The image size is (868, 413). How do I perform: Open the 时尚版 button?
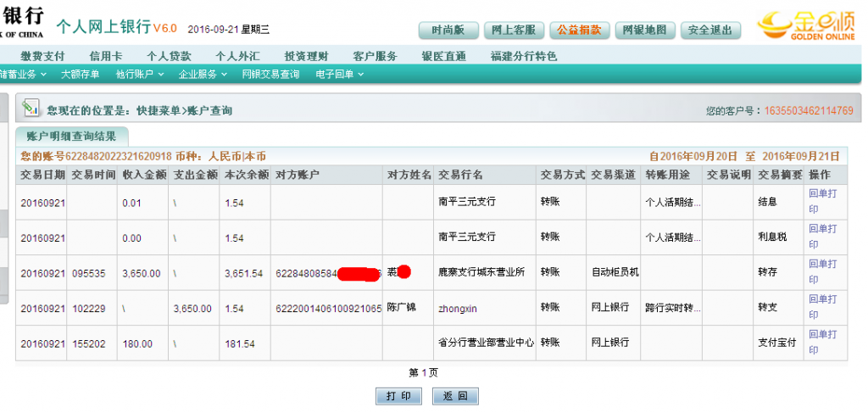pyautogui.click(x=448, y=31)
